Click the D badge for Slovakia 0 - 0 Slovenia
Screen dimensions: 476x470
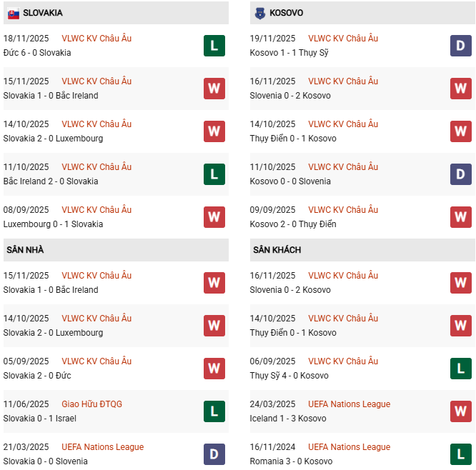pyautogui.click(x=214, y=454)
